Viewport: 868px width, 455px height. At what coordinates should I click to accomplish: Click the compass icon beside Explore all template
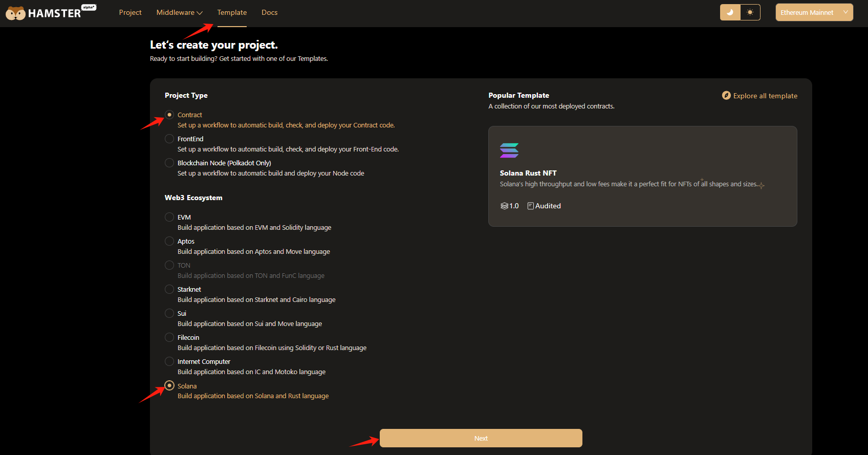[726, 95]
